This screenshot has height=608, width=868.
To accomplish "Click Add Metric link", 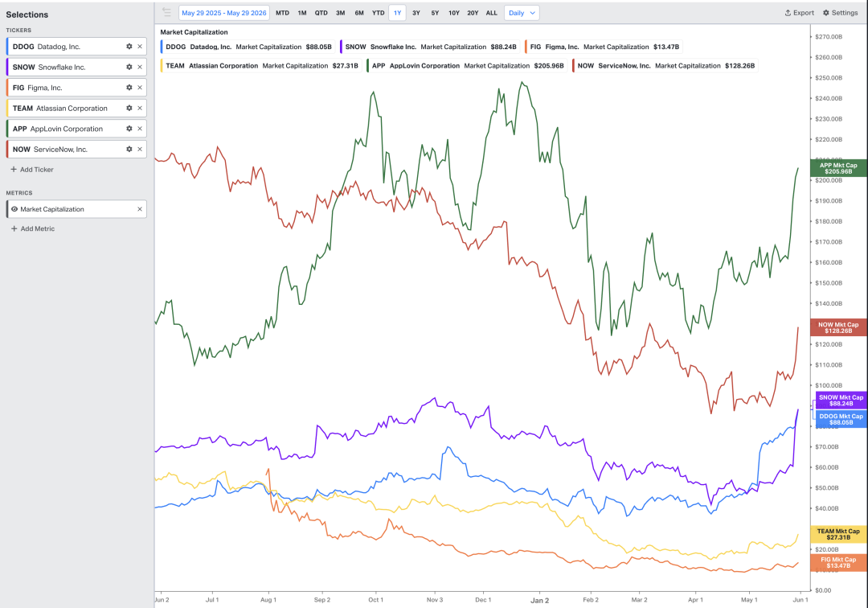I will coord(33,228).
